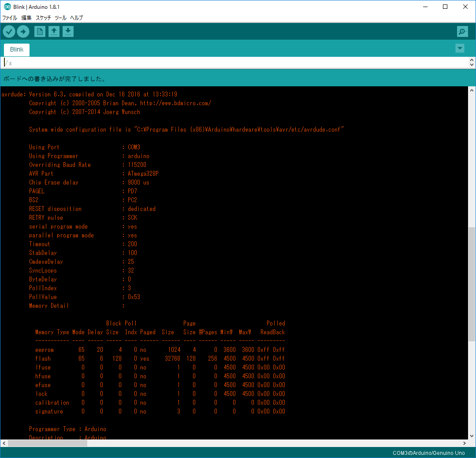This screenshot has width=476, height=458.
Task: Click the signature memory row name
Action: click(x=49, y=411)
